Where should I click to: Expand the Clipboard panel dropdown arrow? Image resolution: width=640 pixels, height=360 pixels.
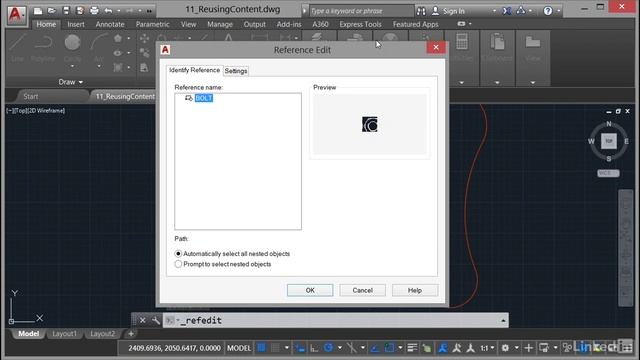click(497, 83)
